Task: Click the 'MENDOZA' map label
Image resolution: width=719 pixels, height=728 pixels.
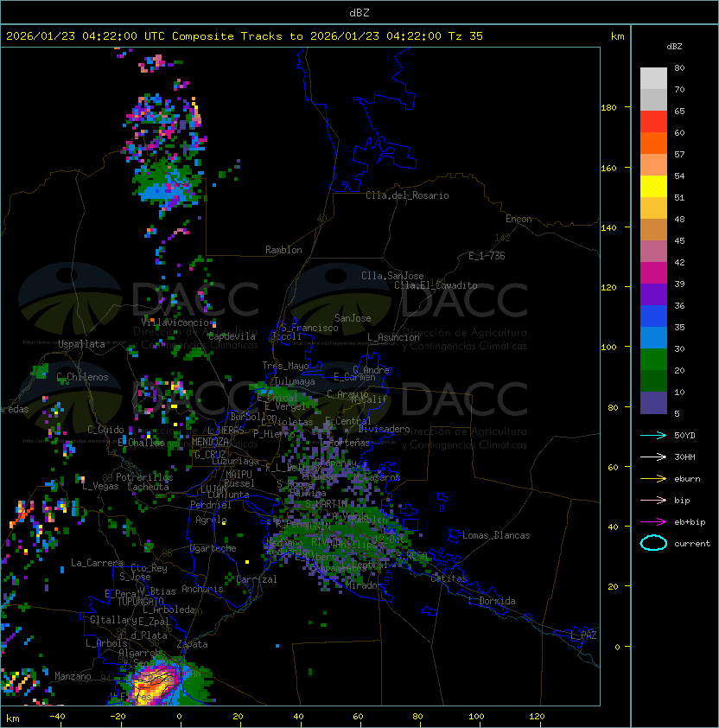Action: pyautogui.click(x=210, y=442)
